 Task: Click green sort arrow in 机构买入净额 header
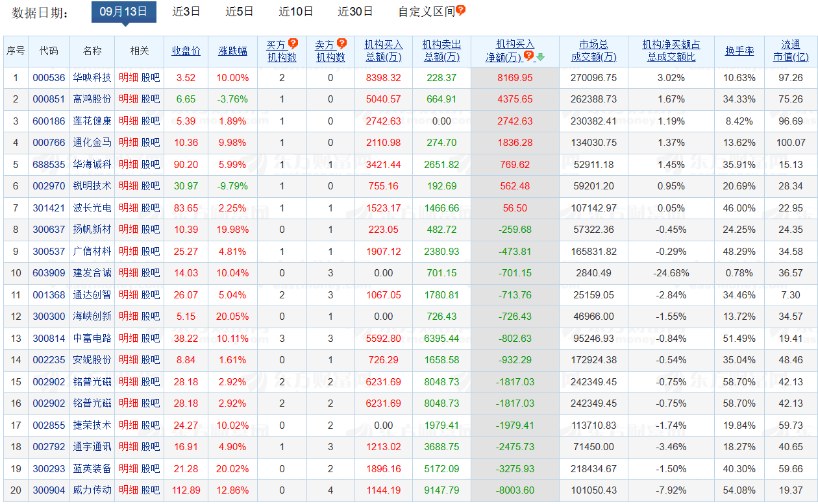click(540, 56)
